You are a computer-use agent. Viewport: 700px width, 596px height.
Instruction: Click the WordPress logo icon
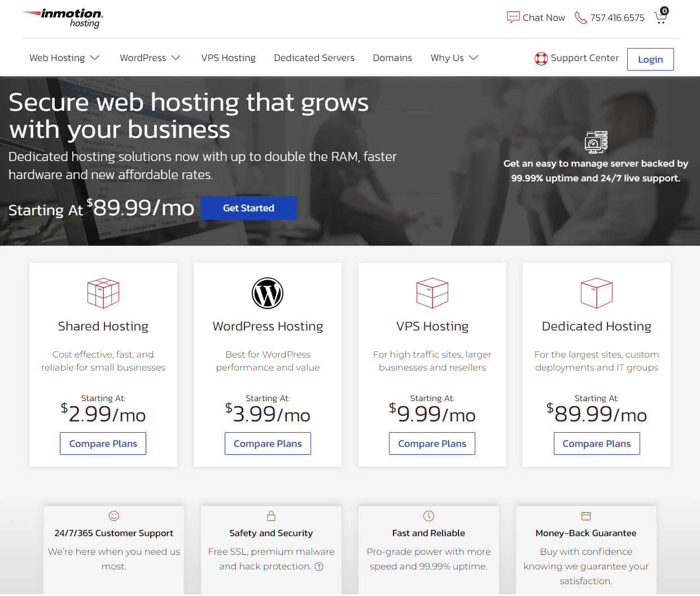pos(268,293)
